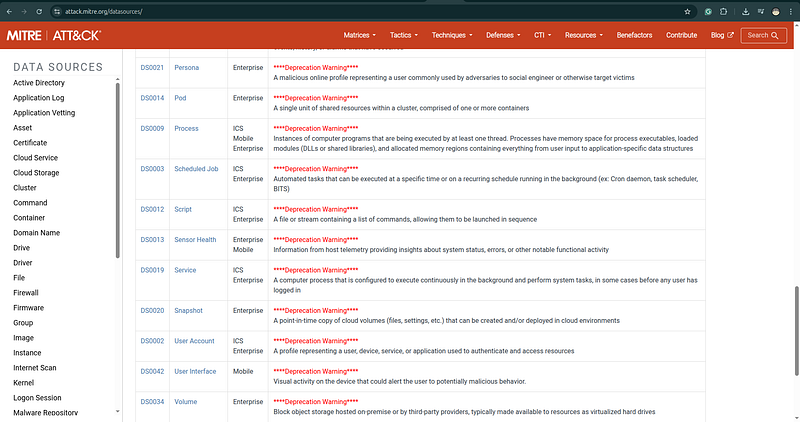This screenshot has width=800, height=422.
Task: Select Cloud Service in sidebar
Action: [35, 158]
